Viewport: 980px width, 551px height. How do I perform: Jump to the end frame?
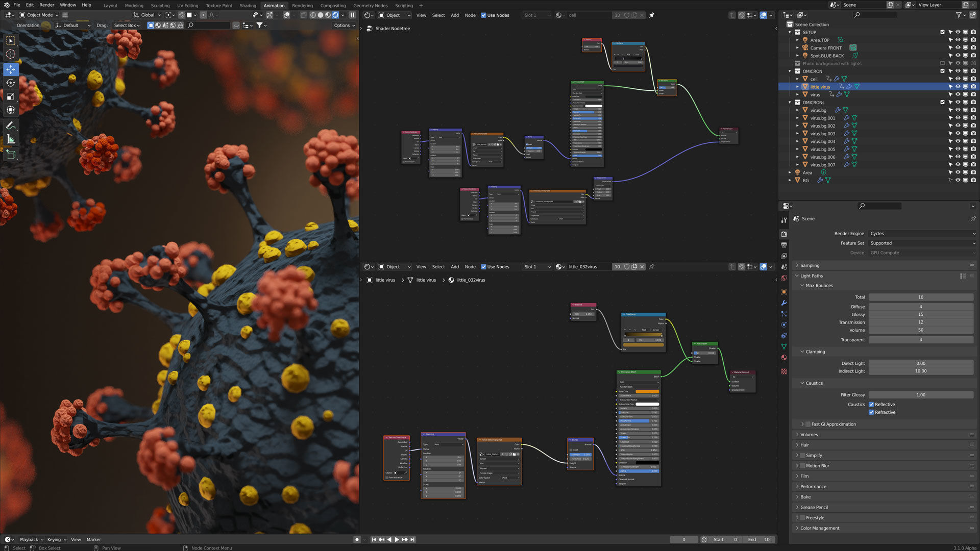tap(412, 540)
